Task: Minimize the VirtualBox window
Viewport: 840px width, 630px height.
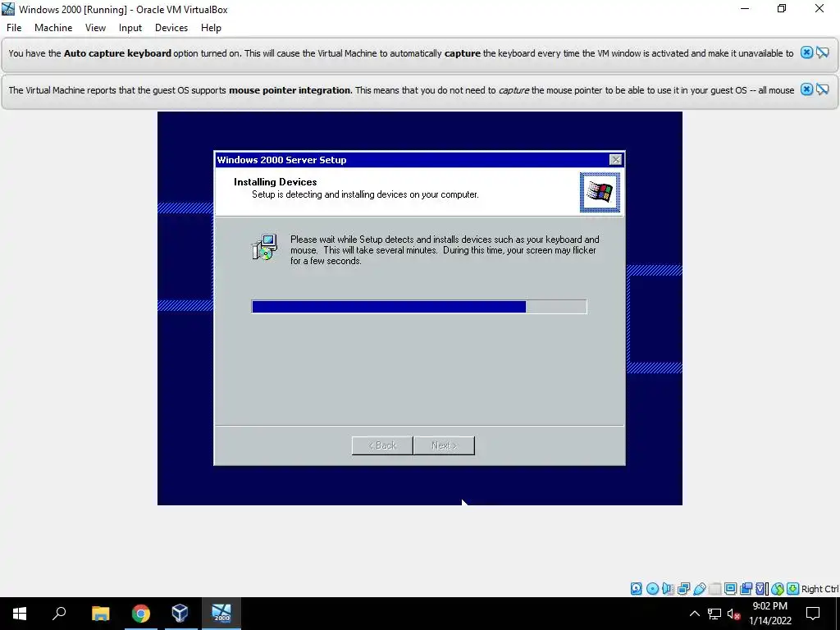Action: coord(745,8)
